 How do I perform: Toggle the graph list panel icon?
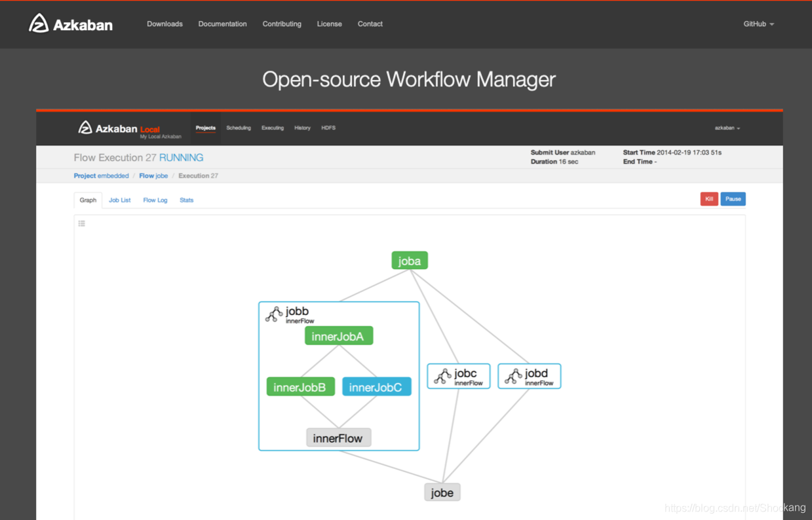(x=82, y=223)
